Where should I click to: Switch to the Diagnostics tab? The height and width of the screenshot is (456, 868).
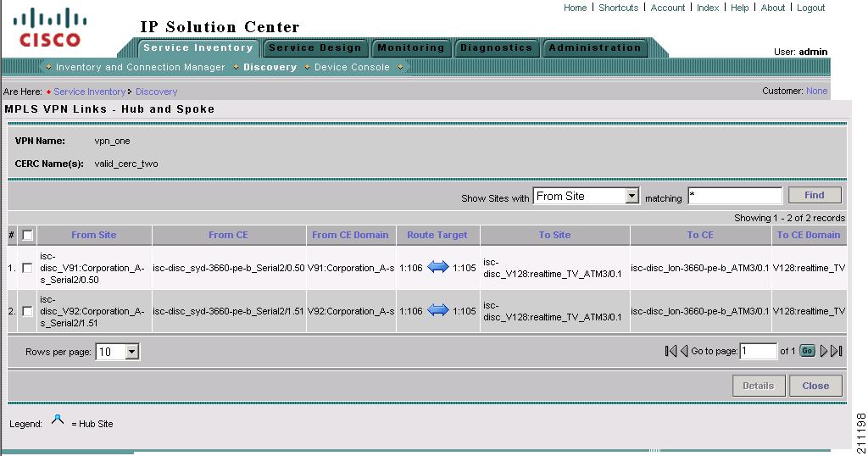496,47
